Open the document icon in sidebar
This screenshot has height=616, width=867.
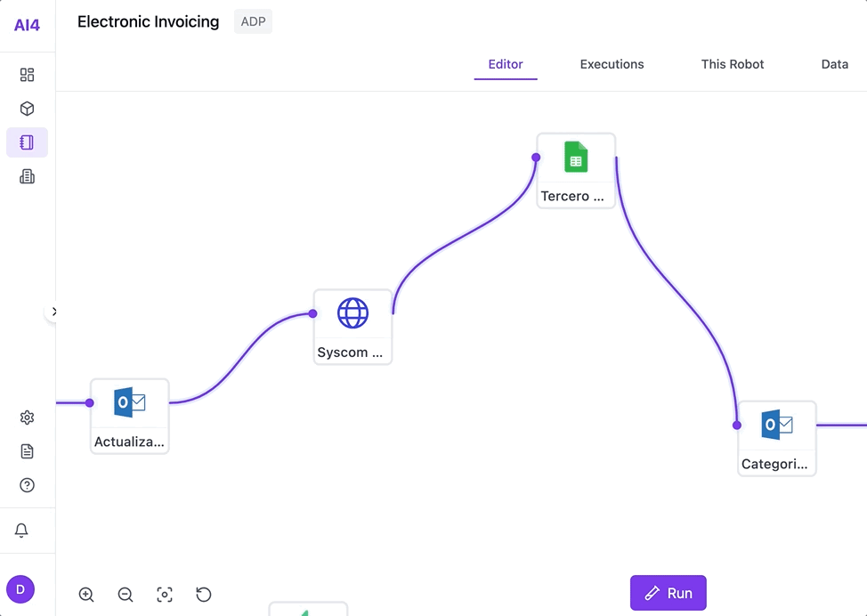27,451
